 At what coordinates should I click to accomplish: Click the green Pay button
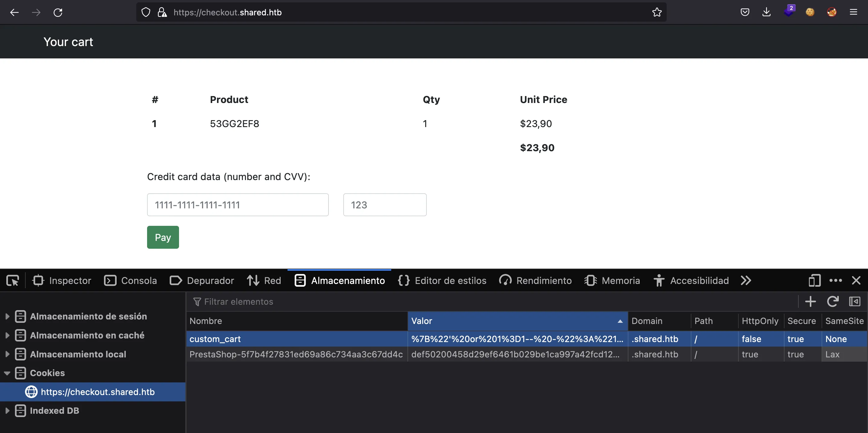pos(163,237)
